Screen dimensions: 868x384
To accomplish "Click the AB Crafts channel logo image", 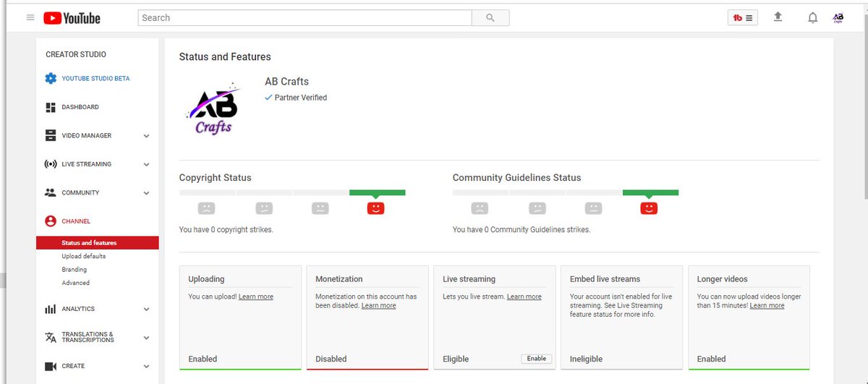I will (212, 109).
